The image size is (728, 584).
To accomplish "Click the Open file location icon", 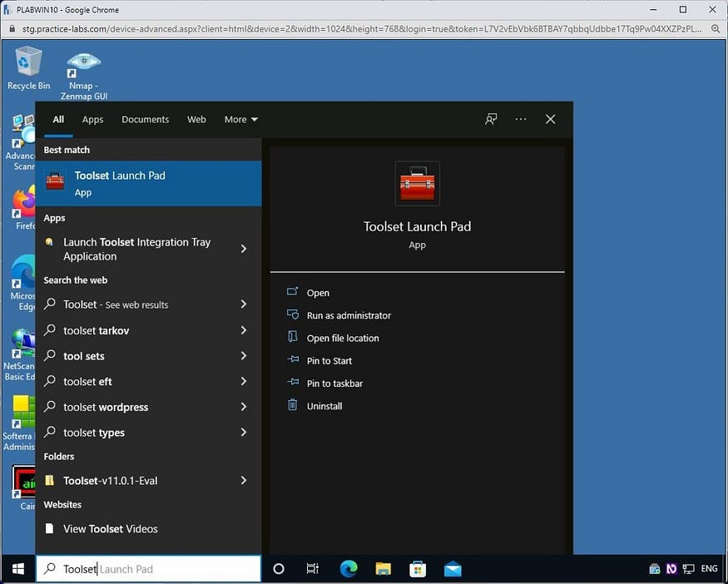I will (x=293, y=337).
